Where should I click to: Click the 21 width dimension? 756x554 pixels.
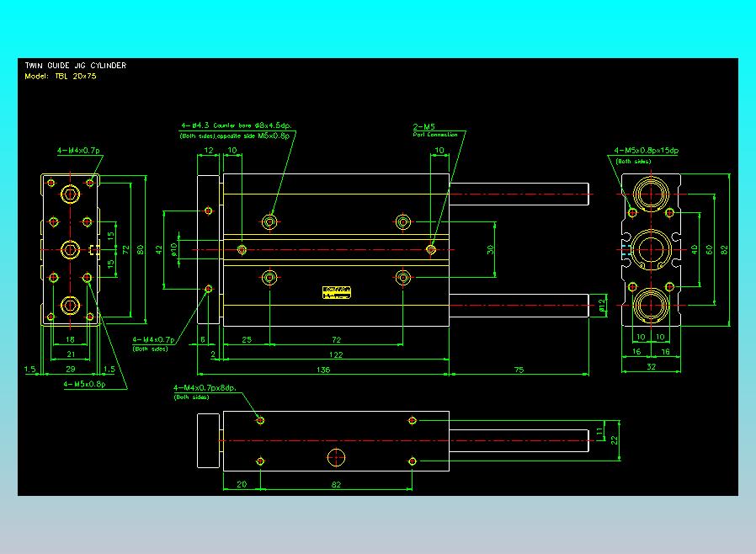click(71, 354)
